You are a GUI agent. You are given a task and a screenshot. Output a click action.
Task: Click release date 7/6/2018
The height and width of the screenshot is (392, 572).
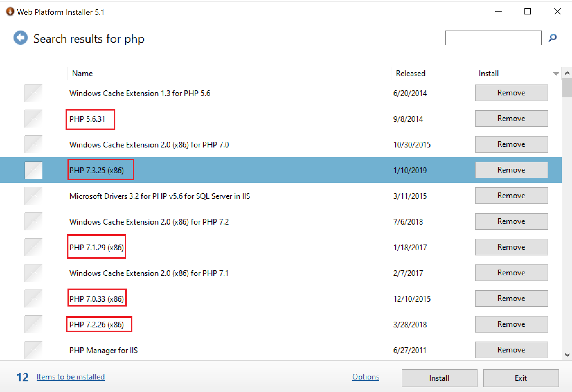[x=408, y=222]
